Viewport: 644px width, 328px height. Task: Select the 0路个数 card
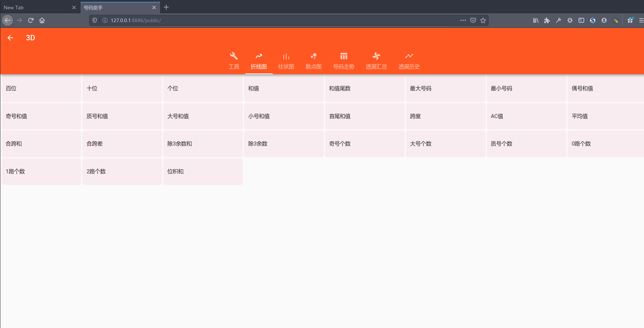click(606, 144)
